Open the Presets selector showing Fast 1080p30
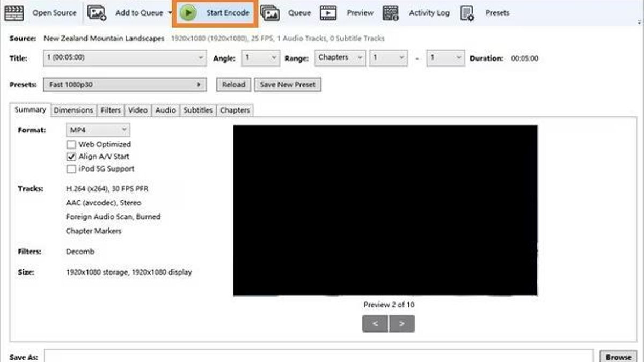 click(125, 85)
